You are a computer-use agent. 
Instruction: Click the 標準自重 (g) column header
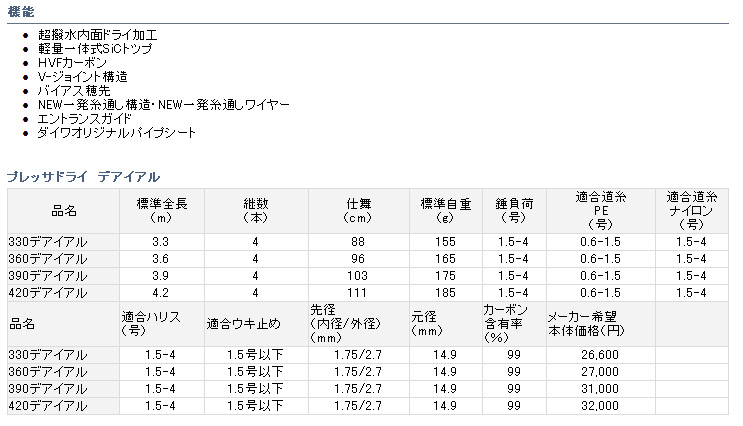(x=445, y=211)
